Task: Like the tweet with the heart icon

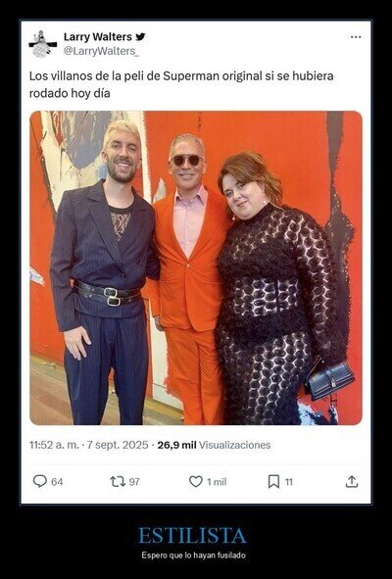Action: 196,481
